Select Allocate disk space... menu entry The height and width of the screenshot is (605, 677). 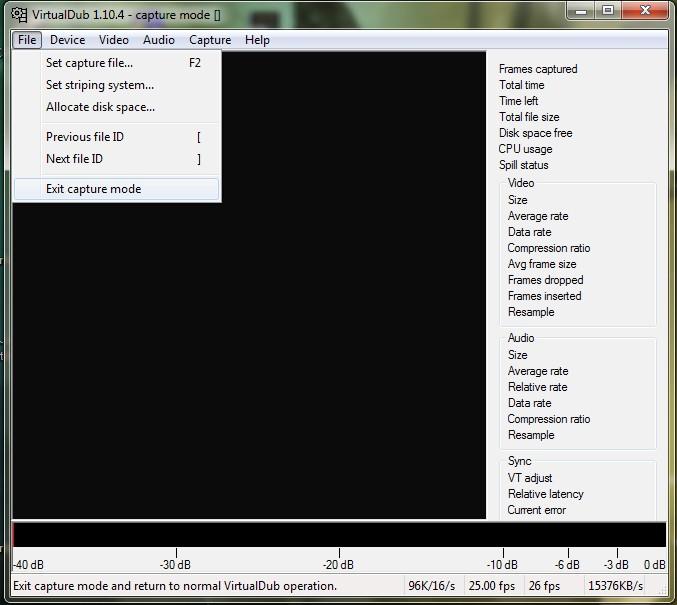117,107
